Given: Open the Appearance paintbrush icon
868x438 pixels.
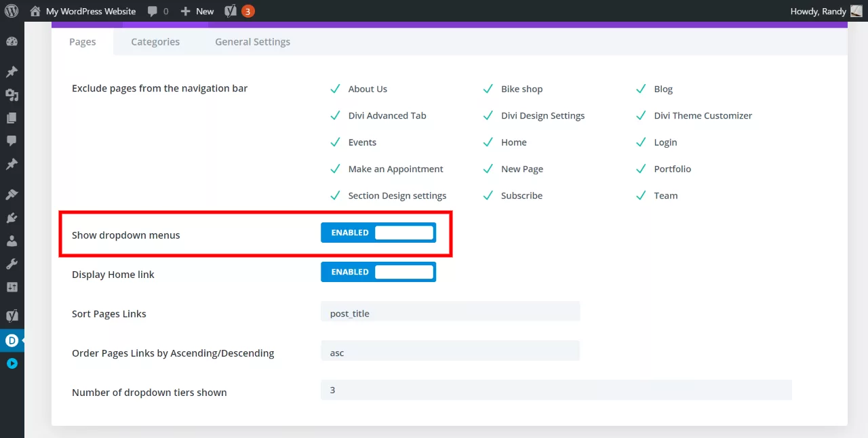Looking at the screenshot, I should [12, 195].
